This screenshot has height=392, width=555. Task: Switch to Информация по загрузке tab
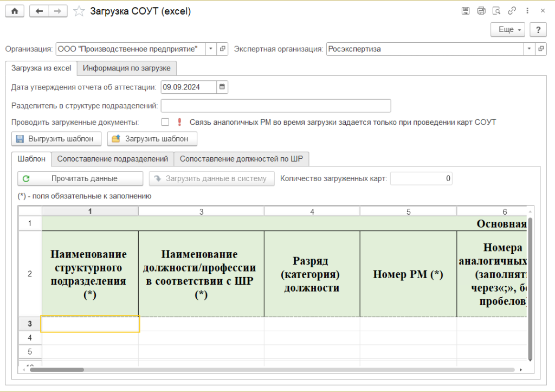(x=127, y=68)
